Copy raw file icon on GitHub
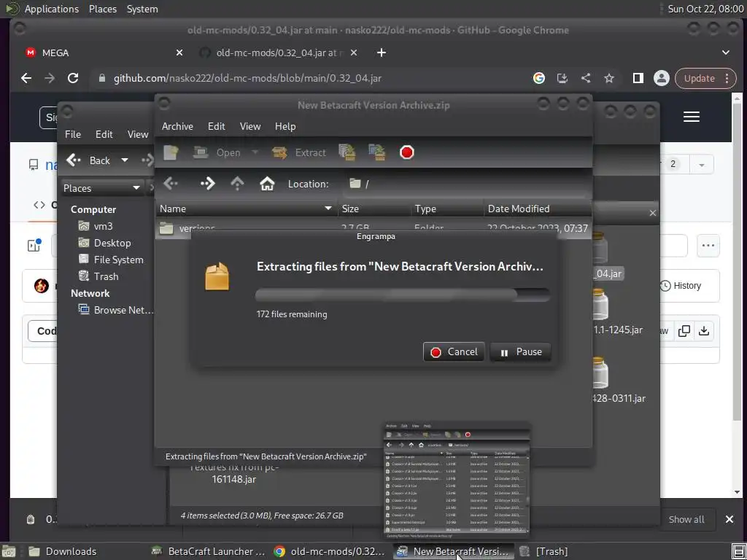 684,330
